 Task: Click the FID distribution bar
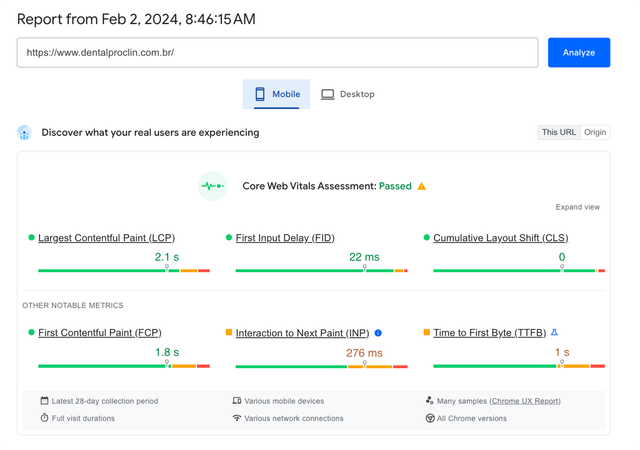[322, 270]
